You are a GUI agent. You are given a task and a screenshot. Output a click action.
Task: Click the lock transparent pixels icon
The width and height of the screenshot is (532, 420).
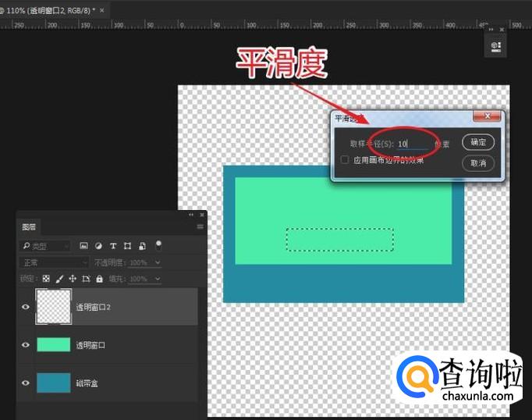pyautogui.click(x=46, y=279)
